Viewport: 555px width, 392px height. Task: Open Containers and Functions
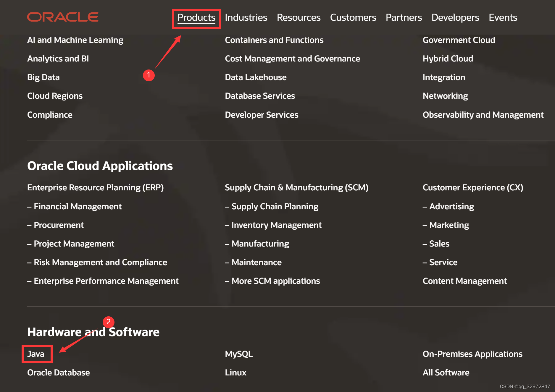click(274, 40)
